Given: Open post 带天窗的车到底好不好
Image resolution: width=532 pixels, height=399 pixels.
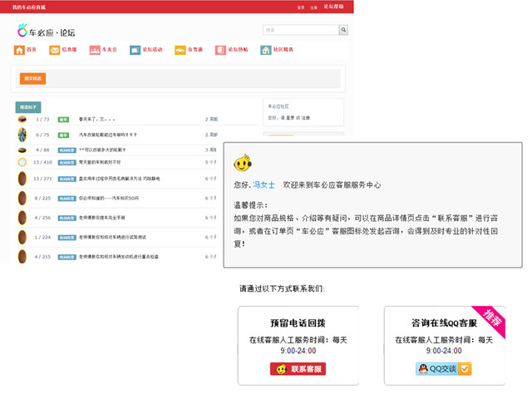Looking at the screenshot, I should [x=100, y=162].
